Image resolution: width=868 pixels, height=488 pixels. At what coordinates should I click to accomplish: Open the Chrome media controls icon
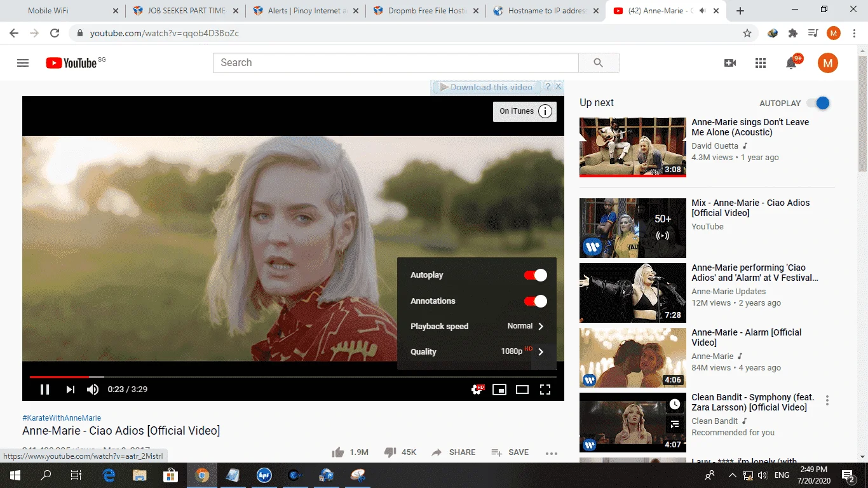tap(813, 33)
